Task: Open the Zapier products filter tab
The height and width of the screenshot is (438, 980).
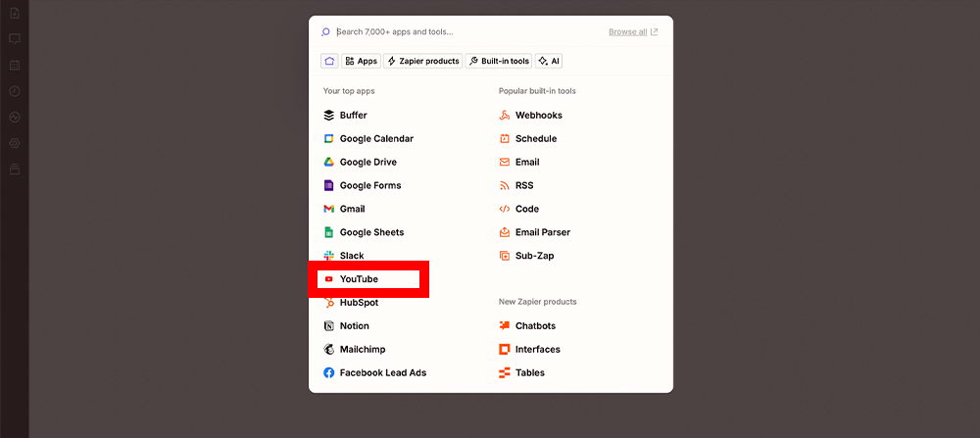Action: click(x=422, y=61)
